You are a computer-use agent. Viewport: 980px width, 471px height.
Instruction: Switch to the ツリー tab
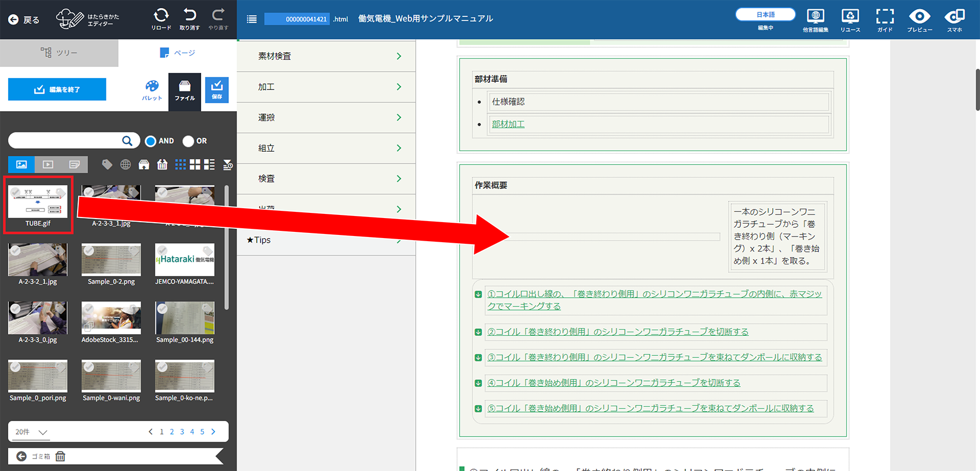point(59,53)
